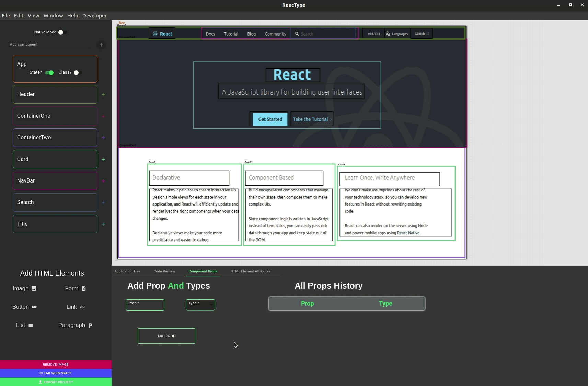
Task: Open the Edit menu
Action: point(19,16)
